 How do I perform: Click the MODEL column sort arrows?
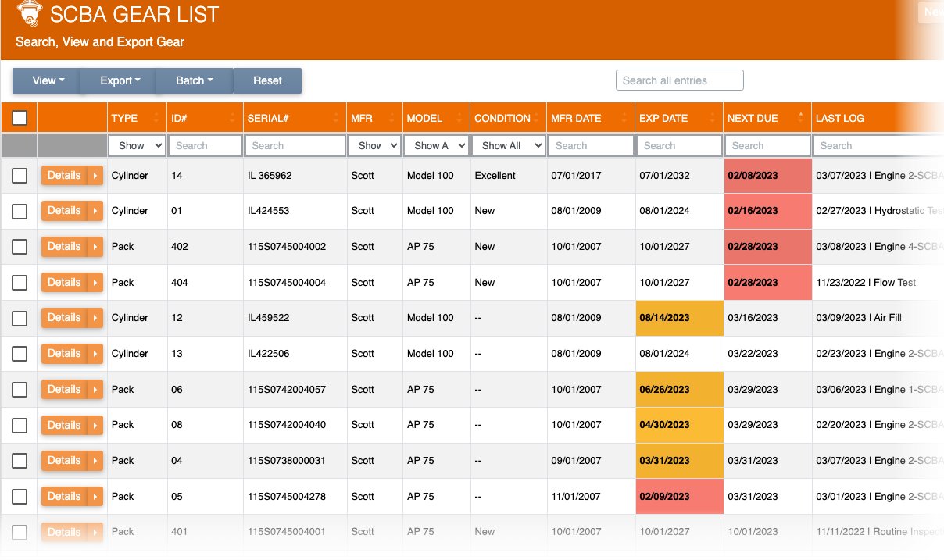(x=458, y=118)
